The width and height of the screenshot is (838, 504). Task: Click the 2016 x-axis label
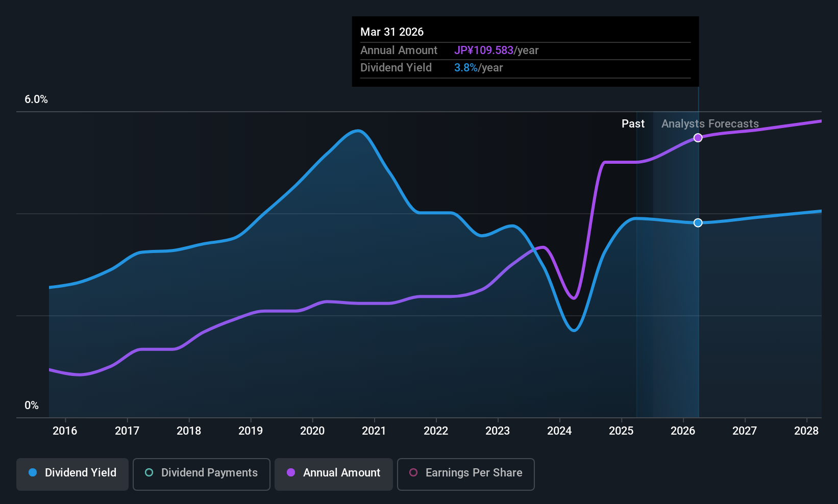65,431
